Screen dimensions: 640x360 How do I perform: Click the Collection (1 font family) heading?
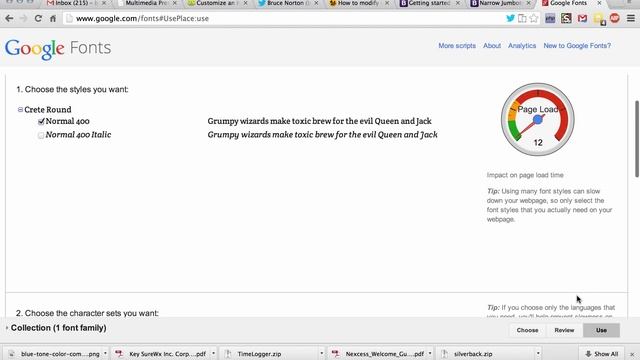(x=58, y=328)
